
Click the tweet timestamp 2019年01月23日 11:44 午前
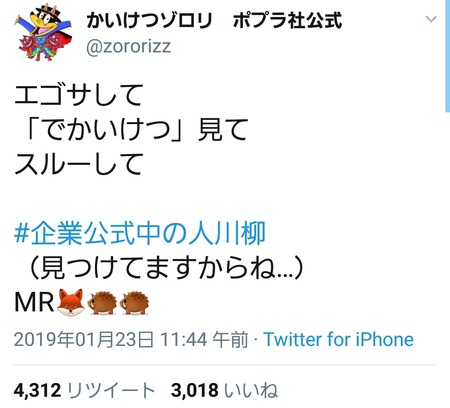pyautogui.click(x=131, y=340)
